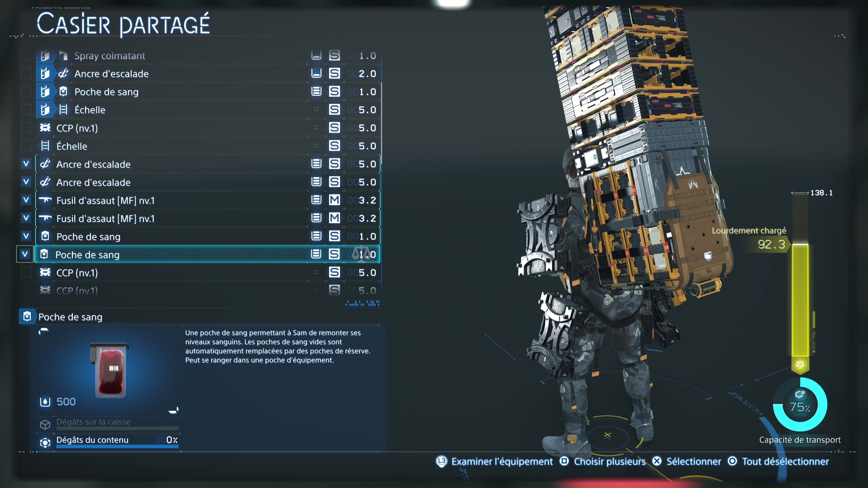
Task: Click anchor icon in Ancre d'escalade 2.0 row
Action: [x=63, y=74]
